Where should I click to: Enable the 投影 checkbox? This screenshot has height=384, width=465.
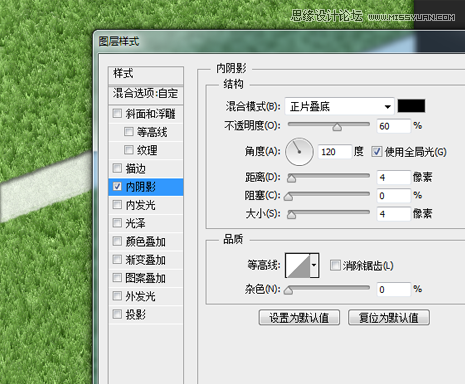tap(117, 314)
